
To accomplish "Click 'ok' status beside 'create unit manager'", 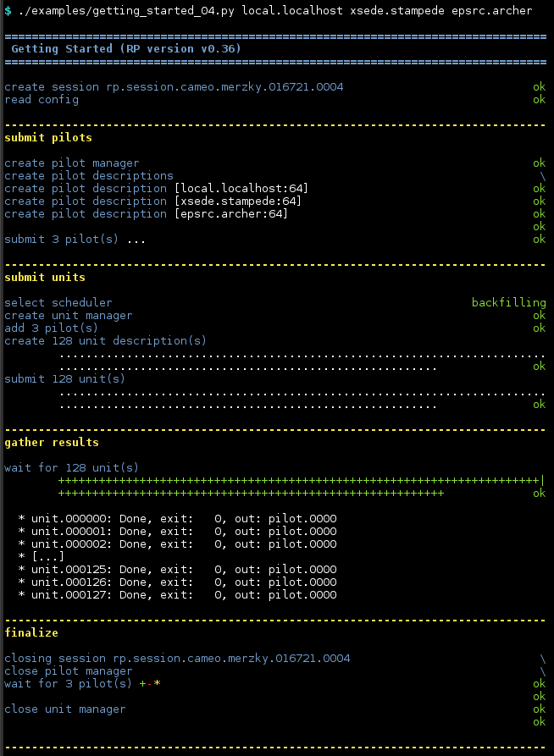I will 539,315.
